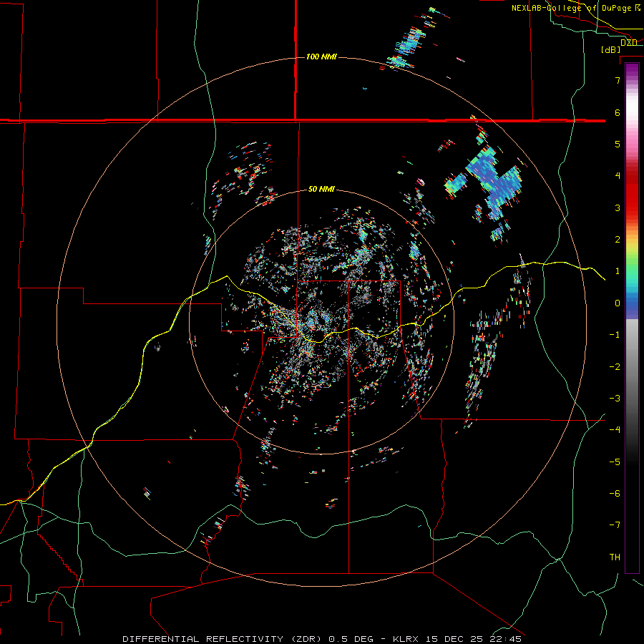
Task: Select the "[dB]" unit label above color scale
Action: [x=611, y=49]
